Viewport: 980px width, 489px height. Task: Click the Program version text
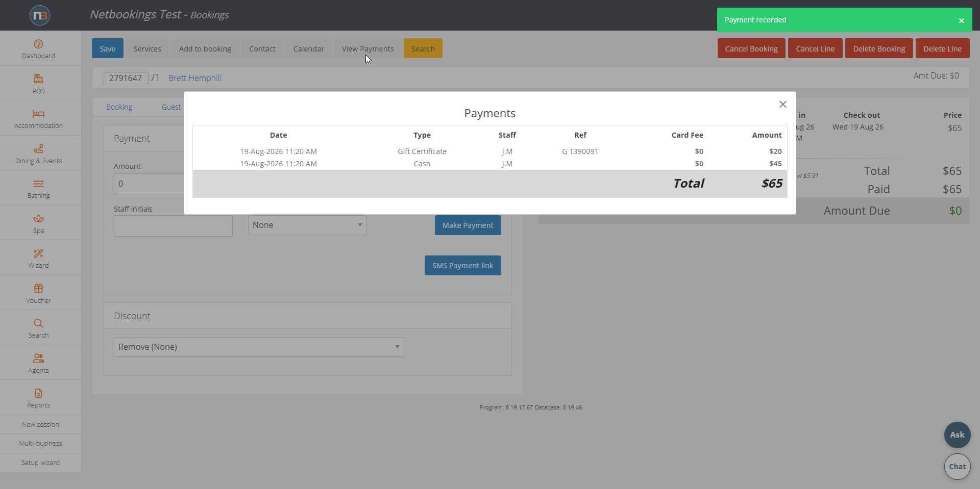531,407
